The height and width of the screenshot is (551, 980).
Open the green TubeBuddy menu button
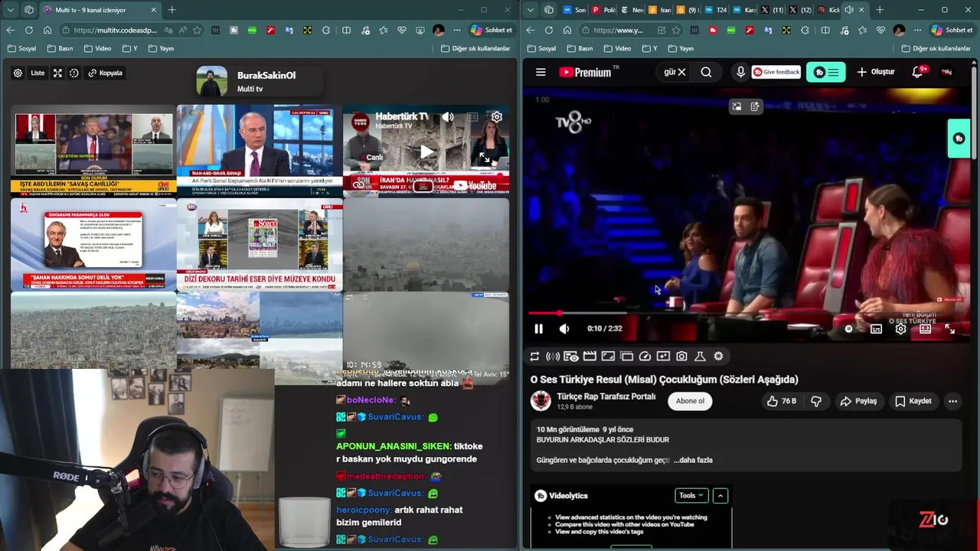[825, 72]
